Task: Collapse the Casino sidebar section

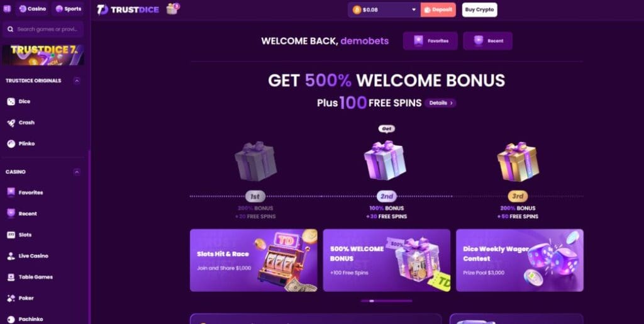Action: [77, 172]
